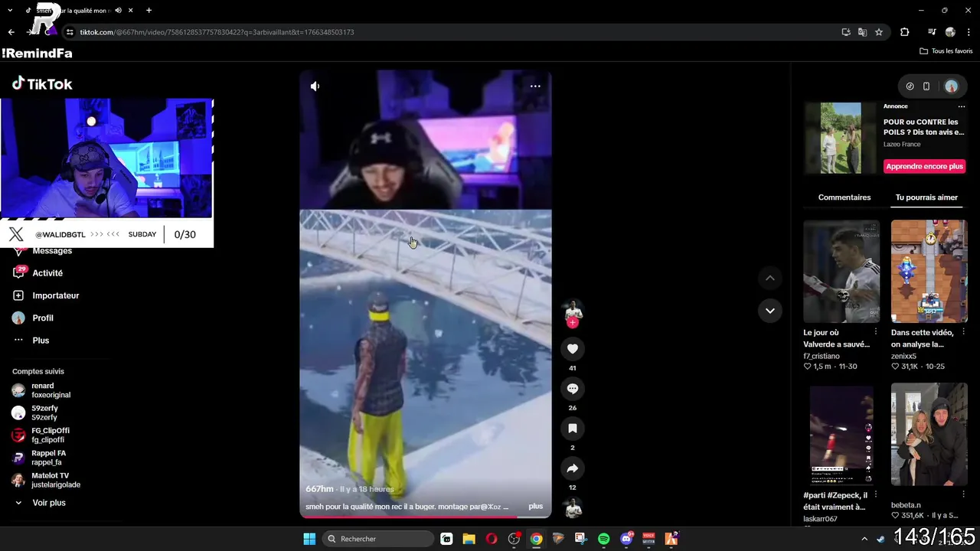
Task: Share the video with the arrow icon
Action: point(573,468)
